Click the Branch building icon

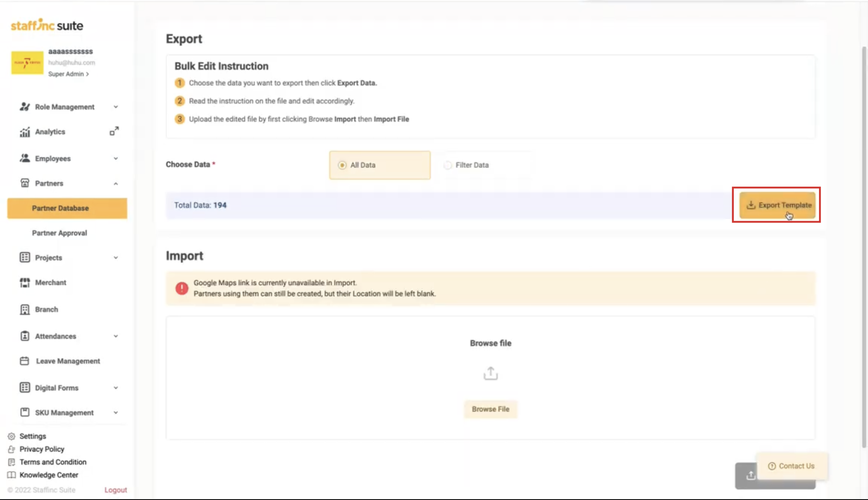[25, 309]
